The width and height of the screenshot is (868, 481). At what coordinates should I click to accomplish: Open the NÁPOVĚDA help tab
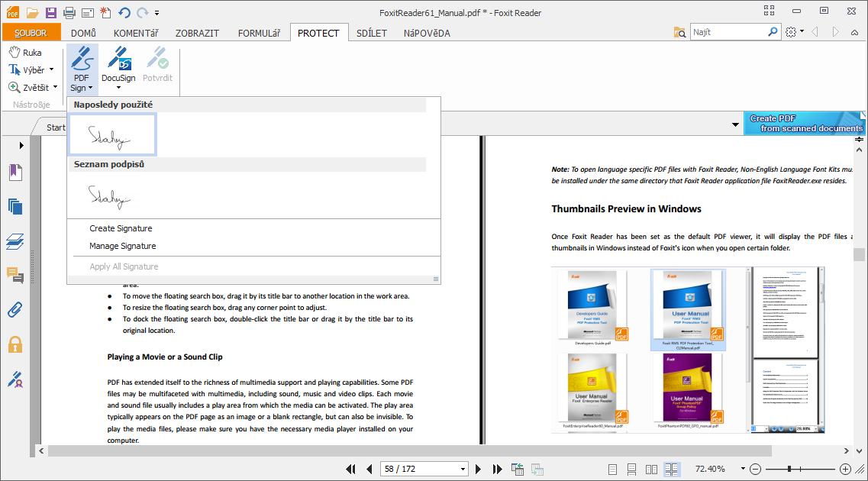click(427, 33)
